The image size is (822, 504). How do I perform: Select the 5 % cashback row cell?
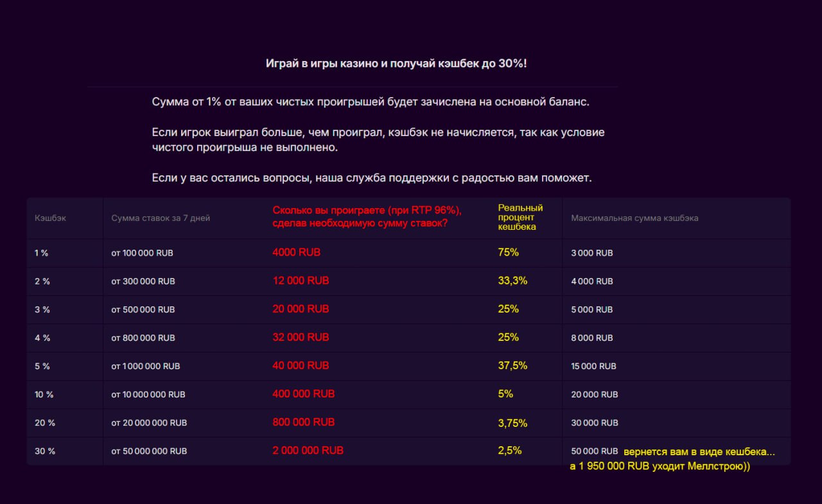(42, 366)
